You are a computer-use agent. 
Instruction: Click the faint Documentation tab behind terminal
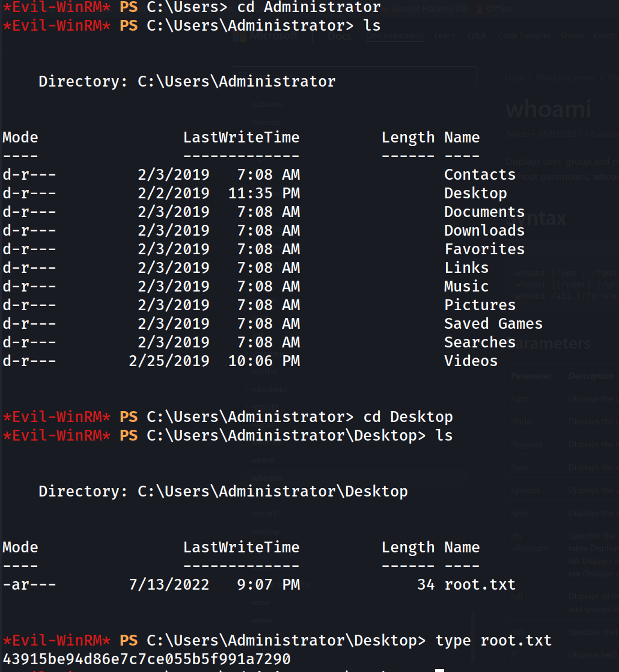tap(394, 36)
